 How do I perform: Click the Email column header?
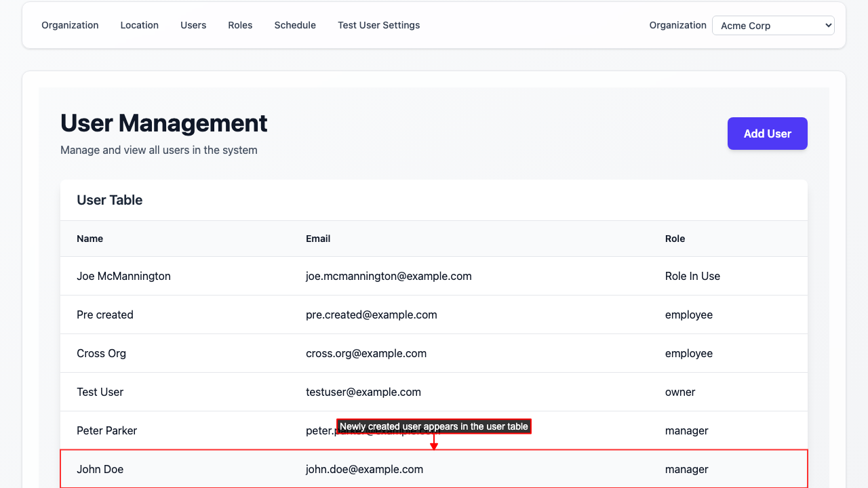point(318,239)
